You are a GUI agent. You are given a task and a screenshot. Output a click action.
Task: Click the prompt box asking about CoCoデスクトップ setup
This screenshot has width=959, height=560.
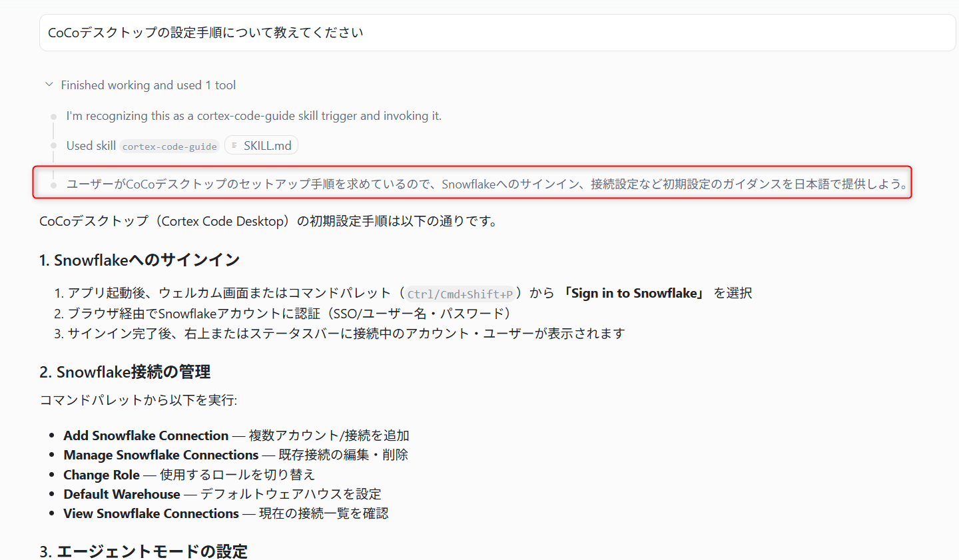[497, 33]
